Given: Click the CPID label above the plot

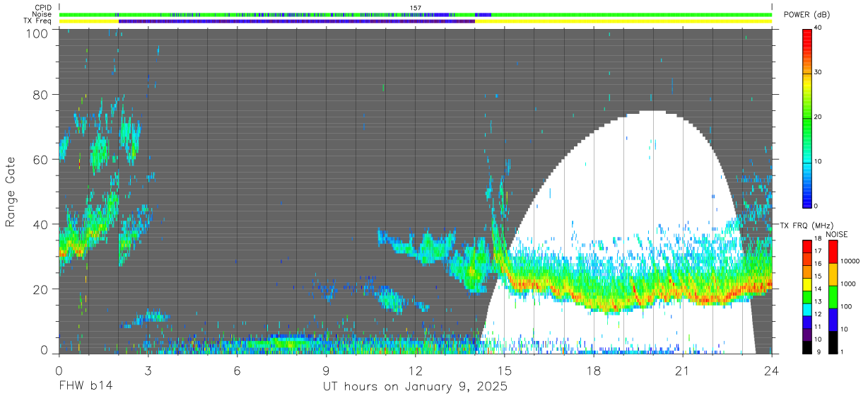Looking at the screenshot, I should 43,8.
